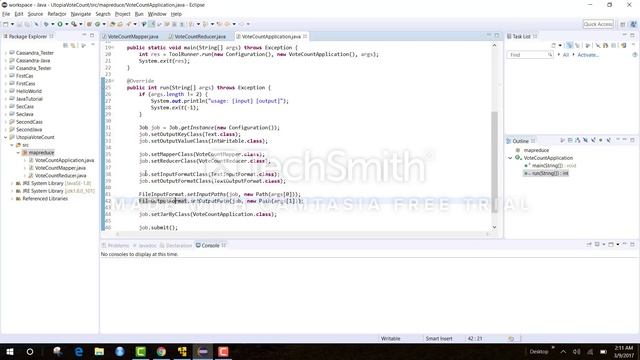640x360 pixels.
Task: Open the New file dropdown arrow
Action: [12, 24]
